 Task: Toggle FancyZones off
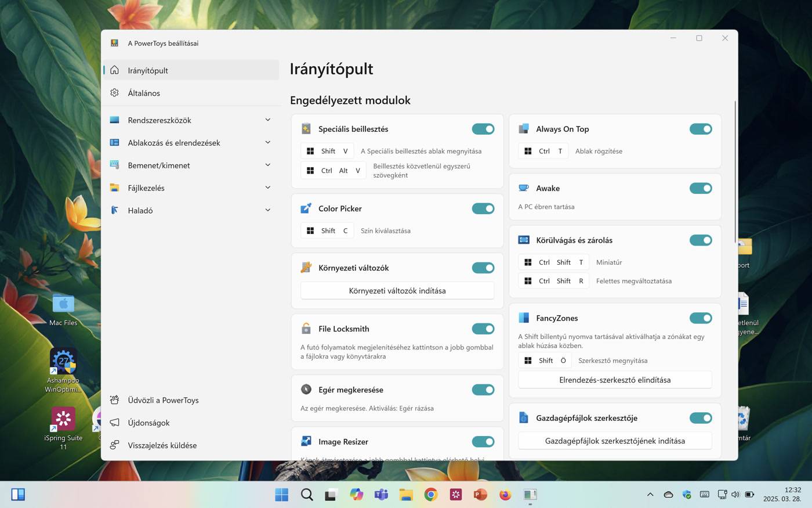[701, 318]
